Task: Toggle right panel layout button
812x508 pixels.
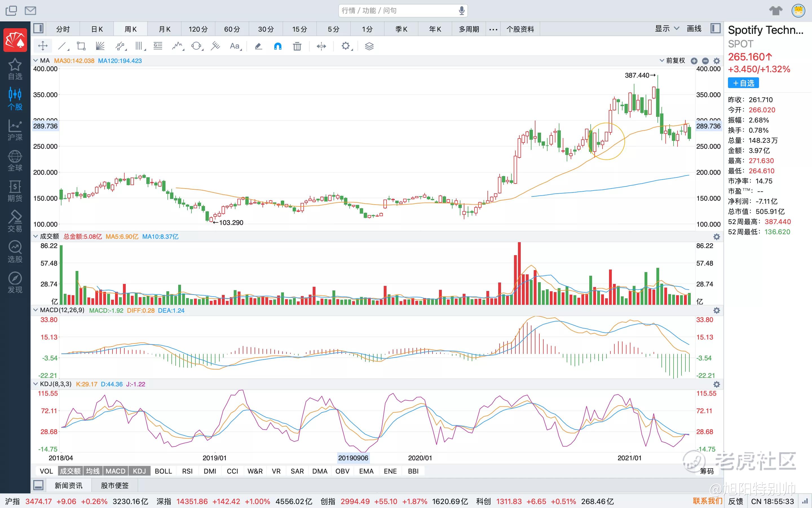Action: pyautogui.click(x=715, y=29)
